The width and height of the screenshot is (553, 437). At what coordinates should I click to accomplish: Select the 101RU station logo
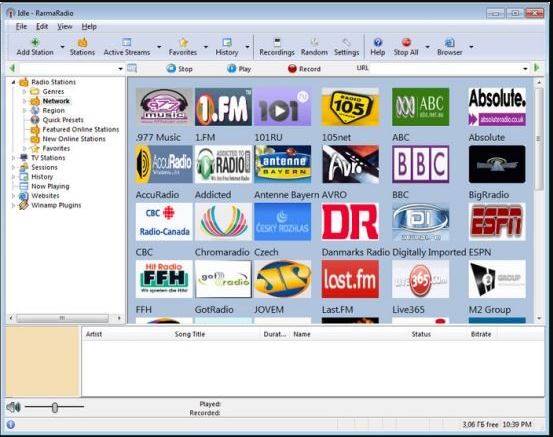282,107
